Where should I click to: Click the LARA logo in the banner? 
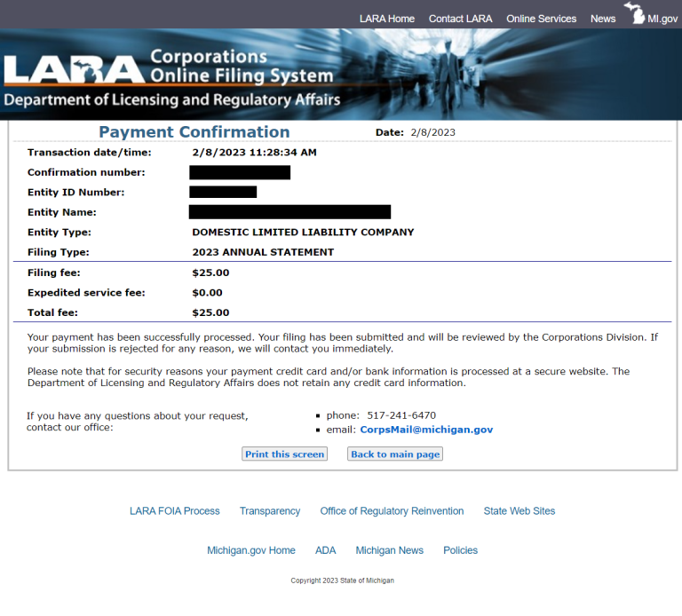[x=75, y=69]
